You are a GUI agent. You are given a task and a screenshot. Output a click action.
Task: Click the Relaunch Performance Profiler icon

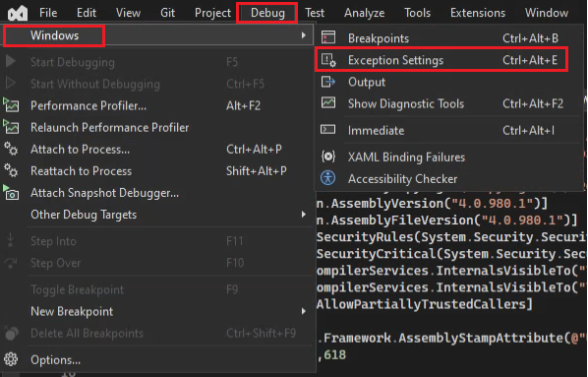click(x=11, y=127)
